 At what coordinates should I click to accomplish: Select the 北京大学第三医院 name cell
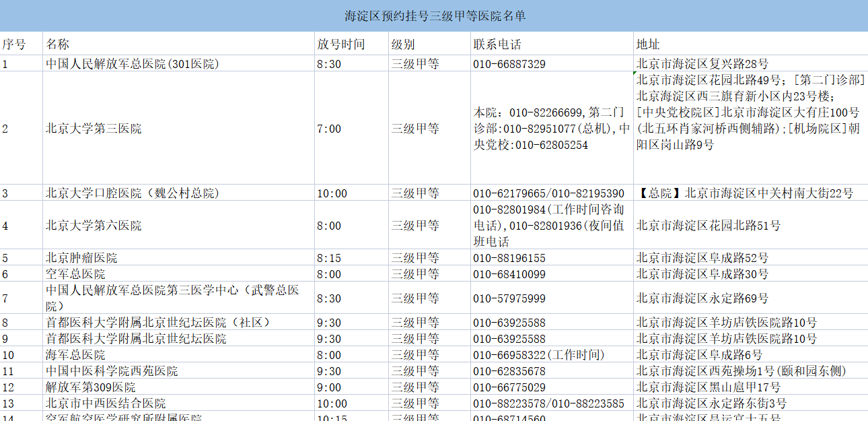coord(94,129)
